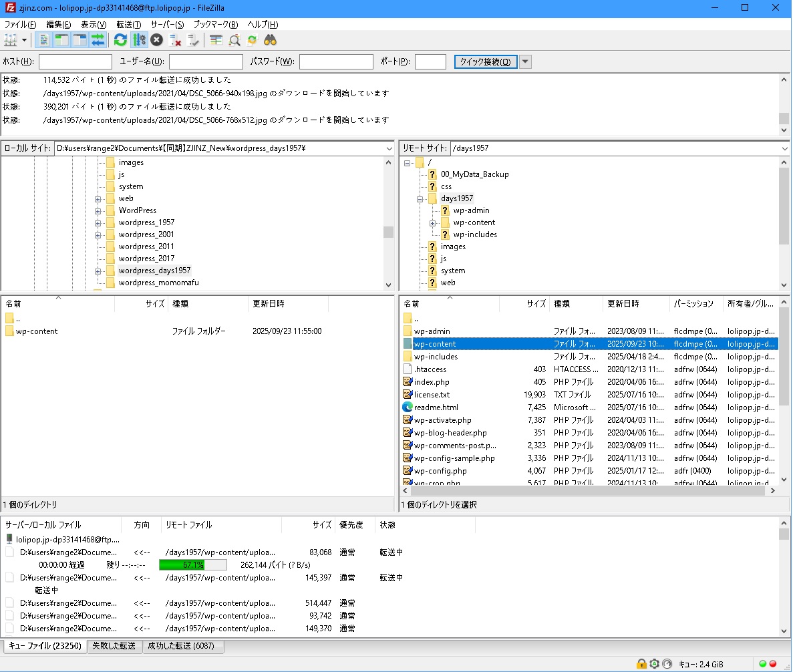
Task: Toggle transfer queue display
Action: (x=98, y=40)
